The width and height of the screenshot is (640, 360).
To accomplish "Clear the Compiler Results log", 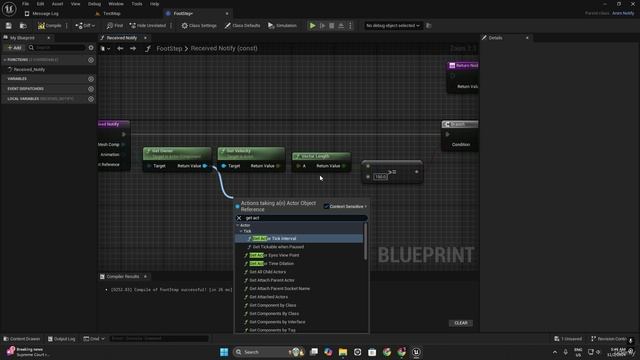I will [461, 323].
